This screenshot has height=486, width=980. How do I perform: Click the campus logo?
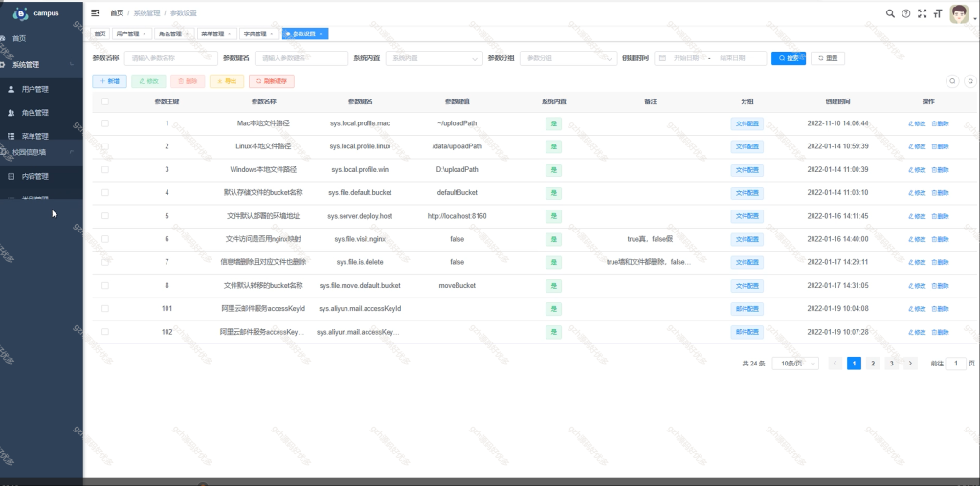(x=21, y=13)
